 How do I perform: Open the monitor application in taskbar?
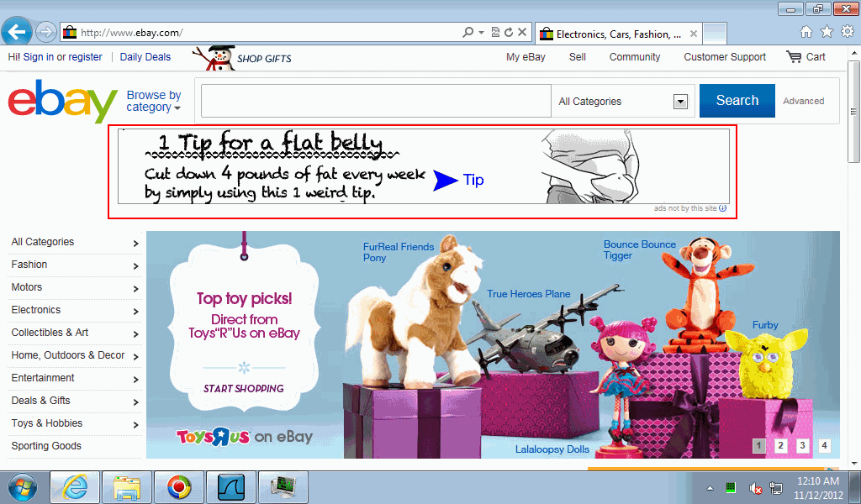pos(283,487)
